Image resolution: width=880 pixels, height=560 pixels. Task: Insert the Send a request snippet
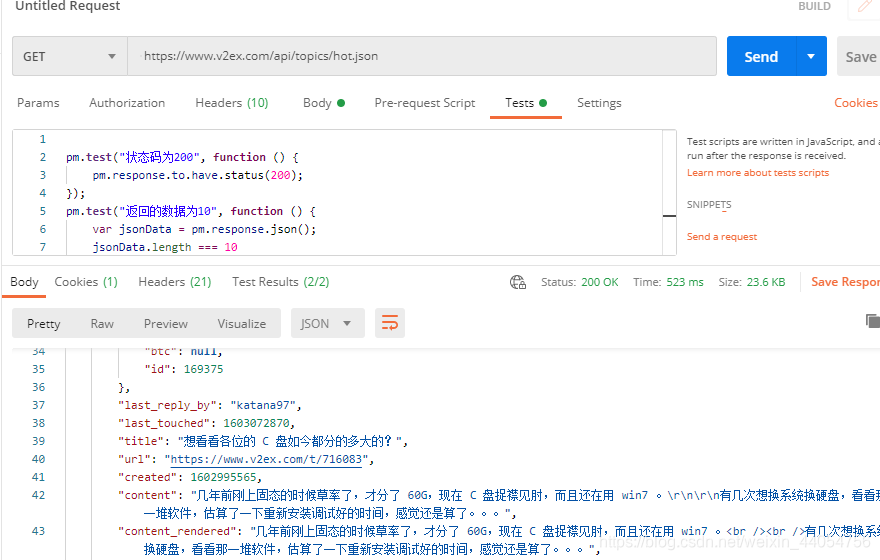pyautogui.click(x=722, y=237)
